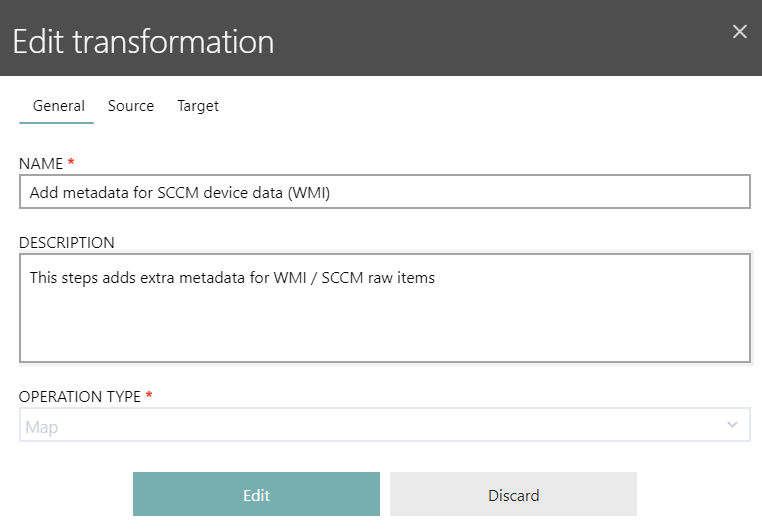The width and height of the screenshot is (762, 529).
Task: Click the 'Add metadata for SCCM' name text
Action: click(x=180, y=193)
